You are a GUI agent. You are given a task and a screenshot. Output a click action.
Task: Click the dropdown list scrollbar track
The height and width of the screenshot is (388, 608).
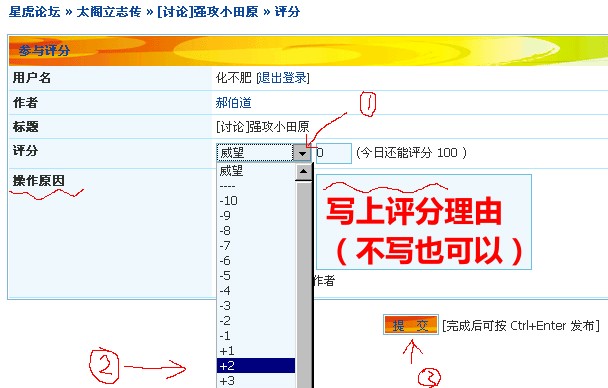304,284
